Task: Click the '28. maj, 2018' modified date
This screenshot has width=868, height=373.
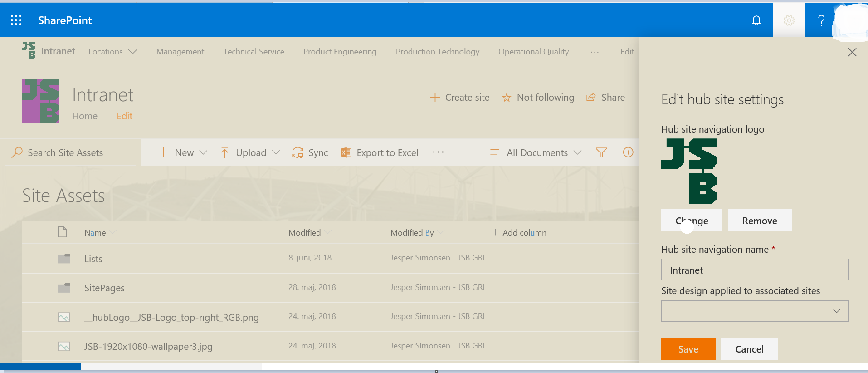Action: coord(312,287)
